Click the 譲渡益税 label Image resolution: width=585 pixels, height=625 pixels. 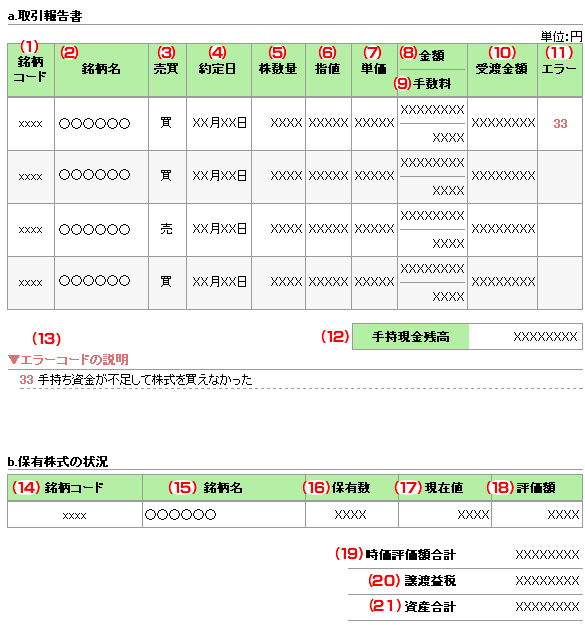(430, 581)
